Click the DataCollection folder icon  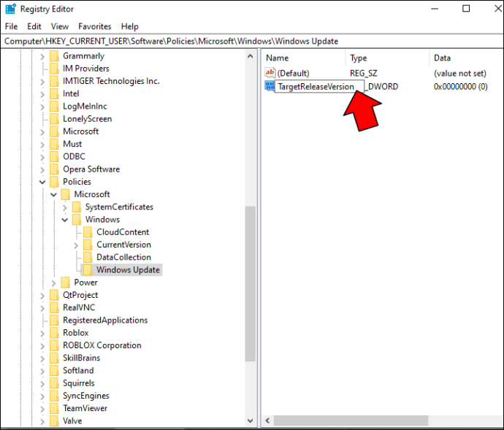click(88, 257)
